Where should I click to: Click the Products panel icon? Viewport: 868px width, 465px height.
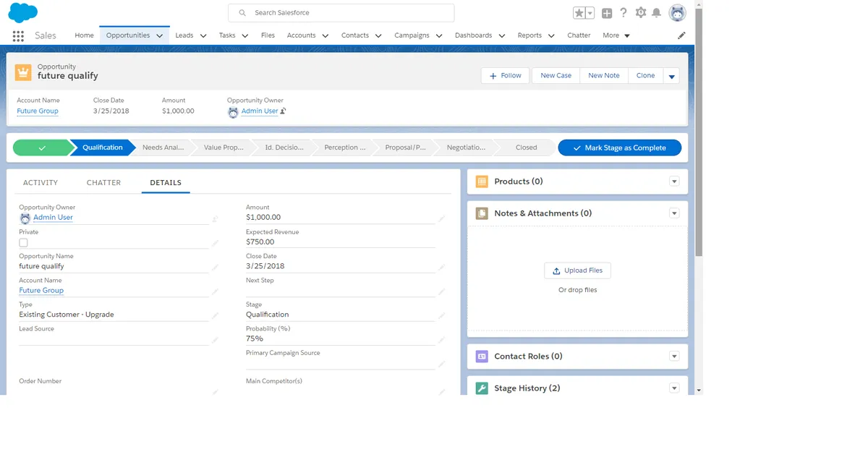(x=482, y=181)
